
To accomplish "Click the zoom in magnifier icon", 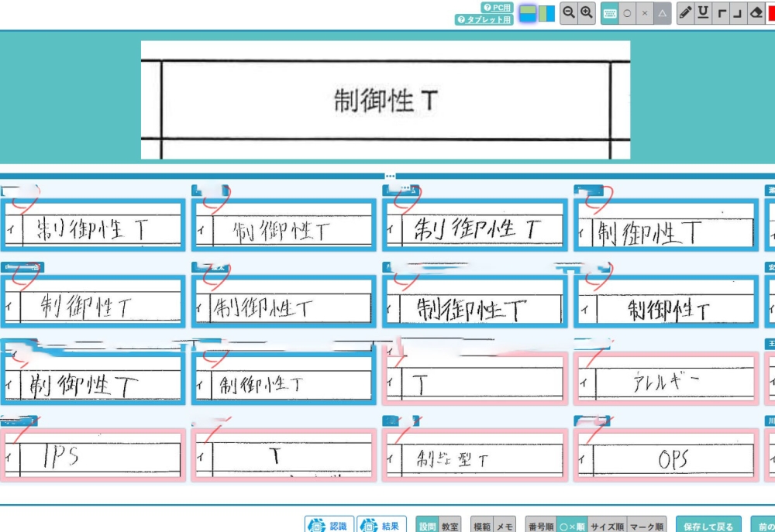I will point(587,13).
